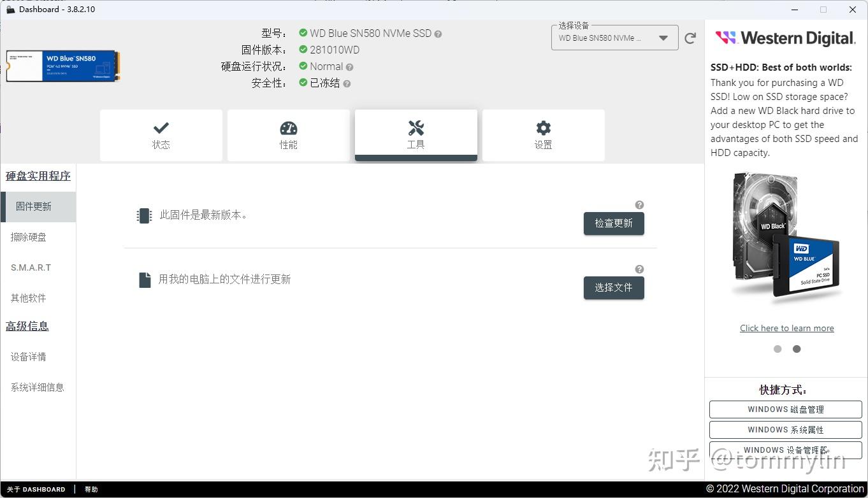The image size is (868, 498).
Task: Click the refresh device list icon
Action: point(690,38)
